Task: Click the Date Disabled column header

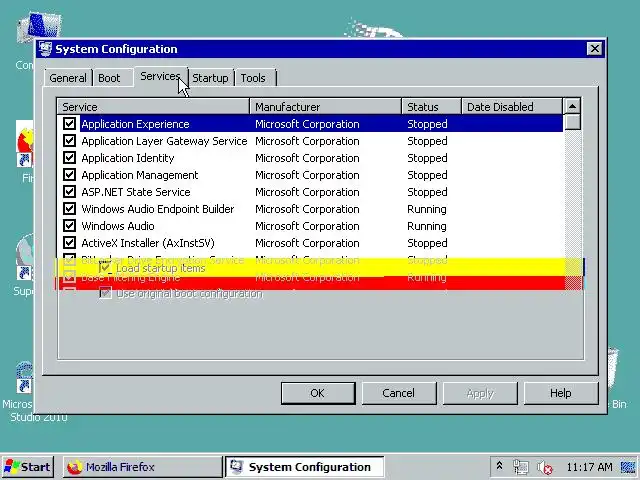Action: pyautogui.click(x=511, y=107)
